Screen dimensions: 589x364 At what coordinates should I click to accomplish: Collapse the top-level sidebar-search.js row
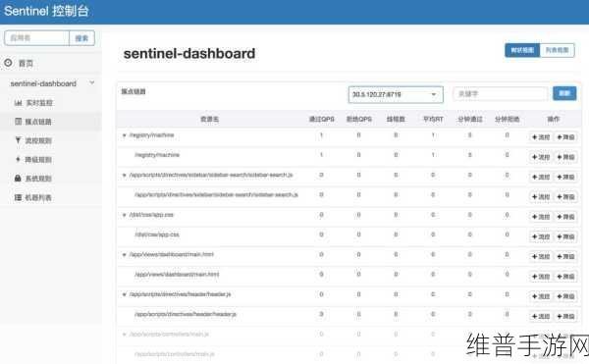125,175
